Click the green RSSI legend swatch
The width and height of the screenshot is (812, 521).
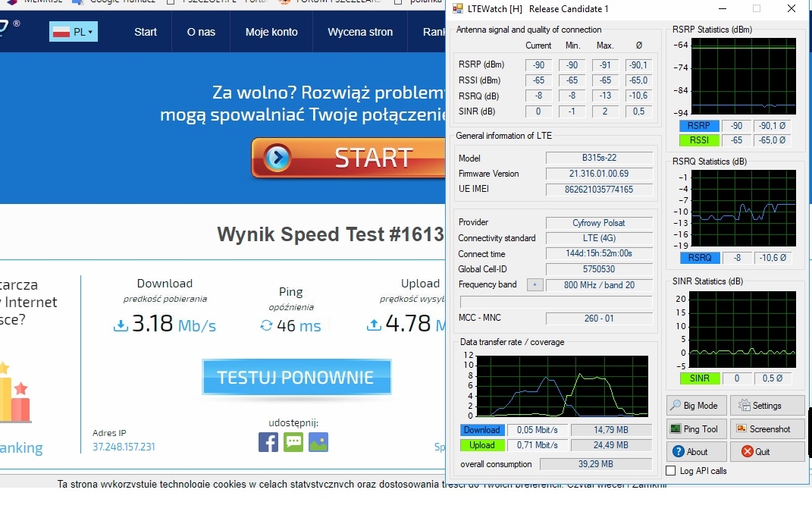coord(698,140)
